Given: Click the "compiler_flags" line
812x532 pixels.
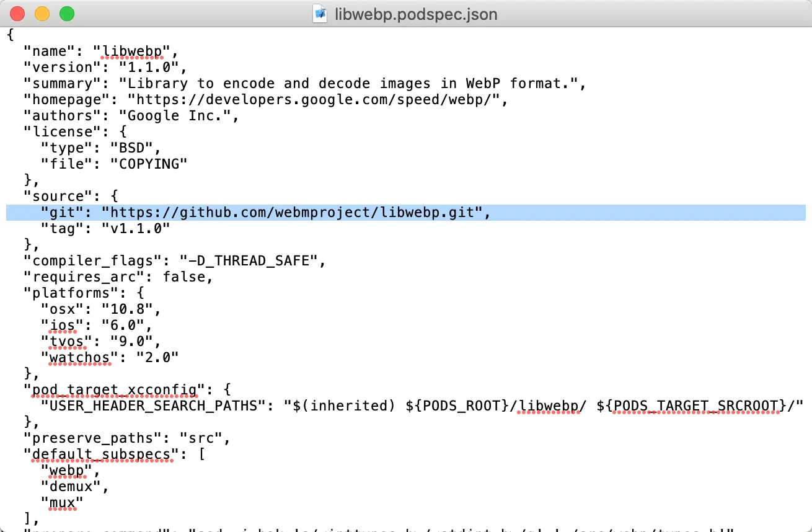Looking at the screenshot, I should [x=175, y=260].
